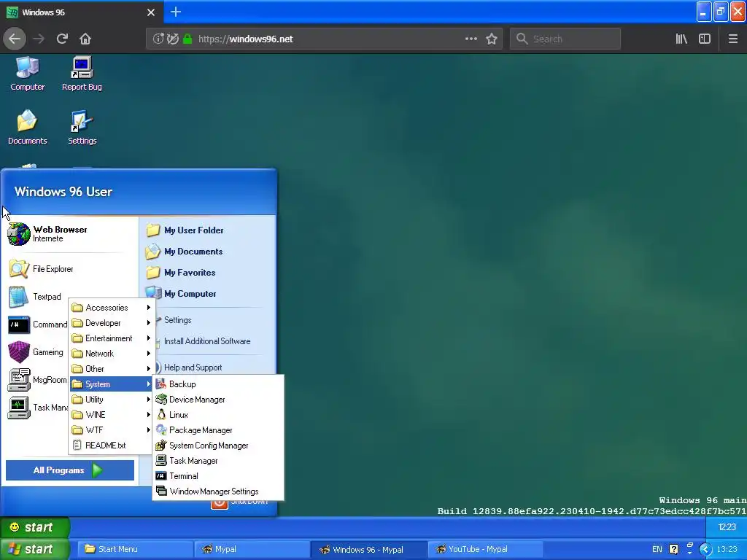Screen dimensions: 747x560
Task: Click the EN language indicator
Action: [657, 549]
